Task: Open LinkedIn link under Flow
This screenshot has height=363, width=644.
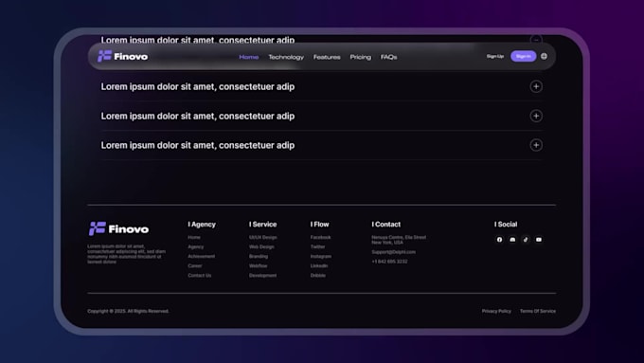Action: click(x=319, y=265)
